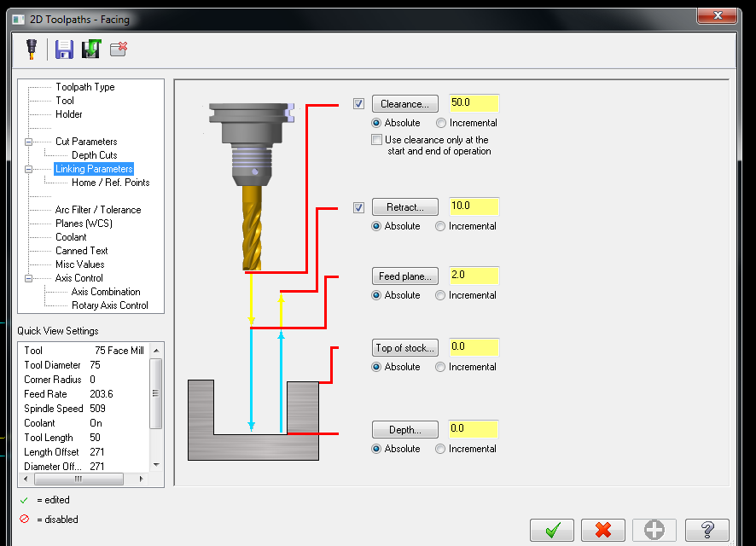Collapse the Axis Control tree node
This screenshot has width=756, height=546.
(28, 278)
